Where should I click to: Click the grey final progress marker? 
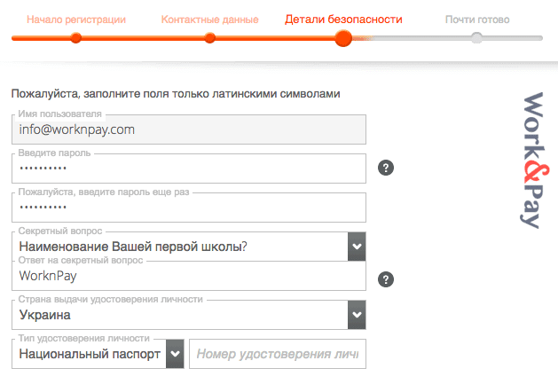click(477, 38)
